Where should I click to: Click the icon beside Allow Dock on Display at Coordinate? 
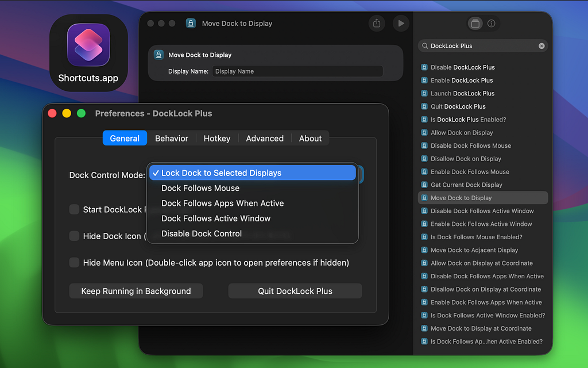click(x=424, y=263)
